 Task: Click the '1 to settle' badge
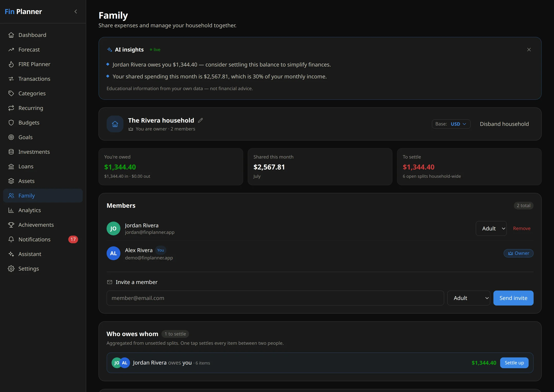(175, 334)
